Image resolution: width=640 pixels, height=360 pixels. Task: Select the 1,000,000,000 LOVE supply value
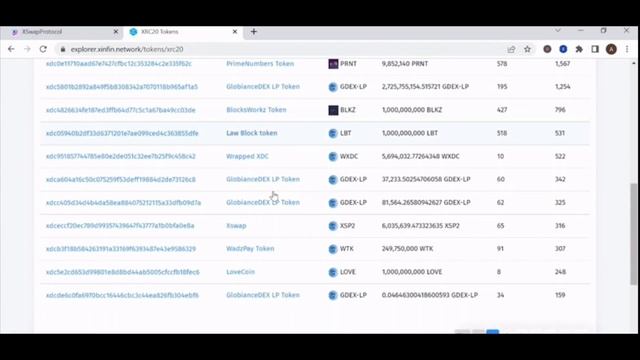pyautogui.click(x=412, y=272)
